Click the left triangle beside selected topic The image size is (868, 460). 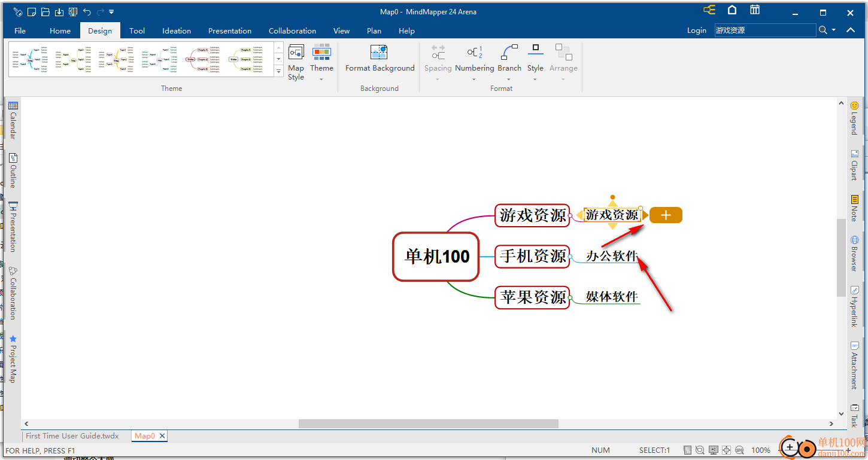point(579,215)
